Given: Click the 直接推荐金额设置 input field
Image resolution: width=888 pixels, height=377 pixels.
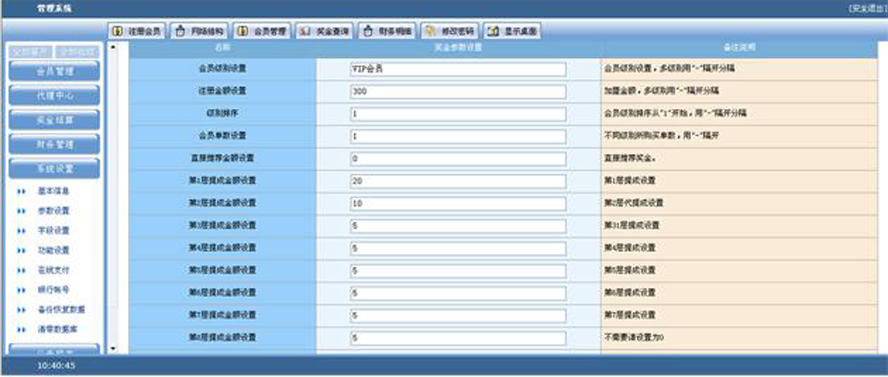Looking at the screenshot, I should [x=458, y=159].
